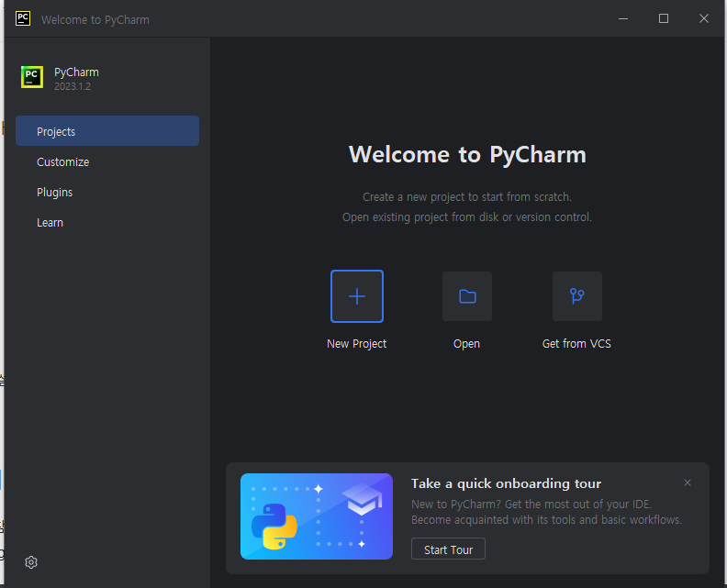
Task: Click the Get from VCS label
Action: (x=576, y=343)
